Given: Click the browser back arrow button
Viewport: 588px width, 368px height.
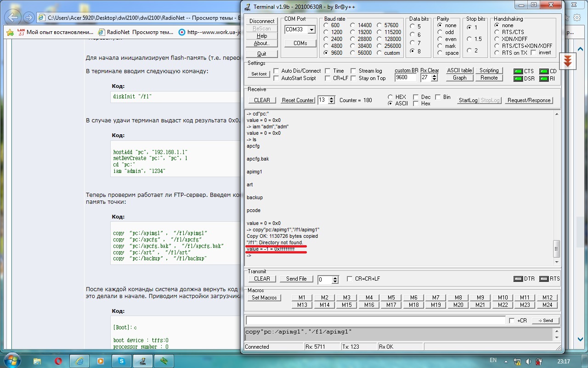Looking at the screenshot, I should pyautogui.click(x=14, y=17).
